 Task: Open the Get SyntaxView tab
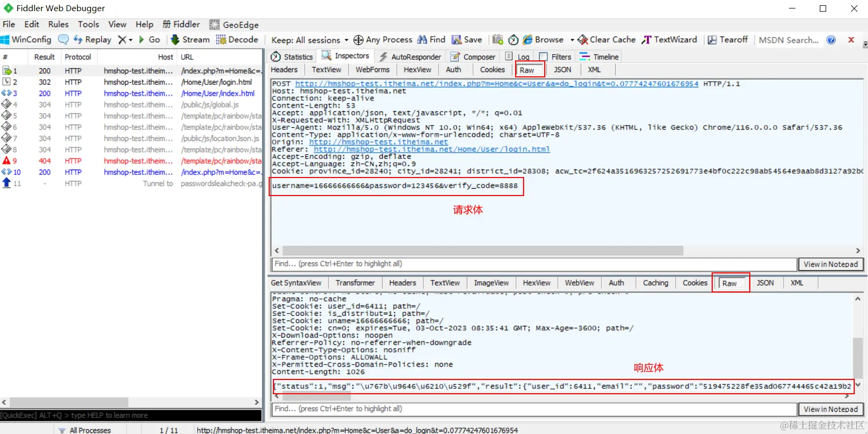point(296,283)
